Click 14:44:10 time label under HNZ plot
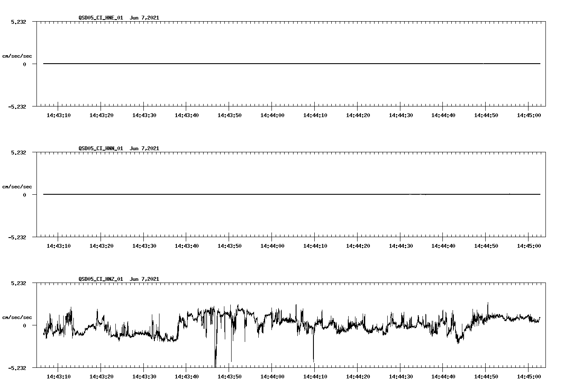 (x=315, y=376)
